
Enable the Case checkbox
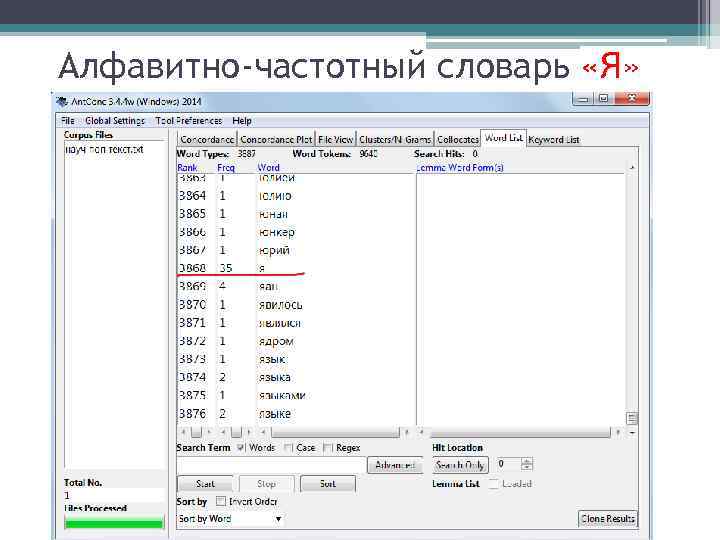point(288,447)
